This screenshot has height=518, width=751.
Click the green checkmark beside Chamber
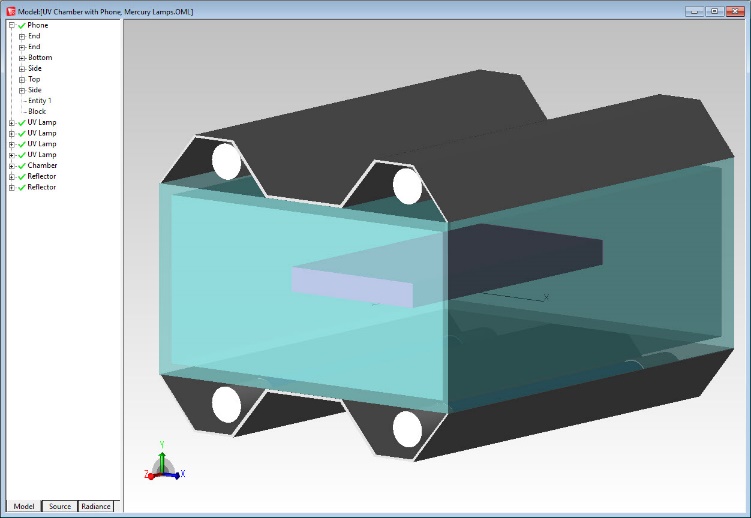point(21,166)
